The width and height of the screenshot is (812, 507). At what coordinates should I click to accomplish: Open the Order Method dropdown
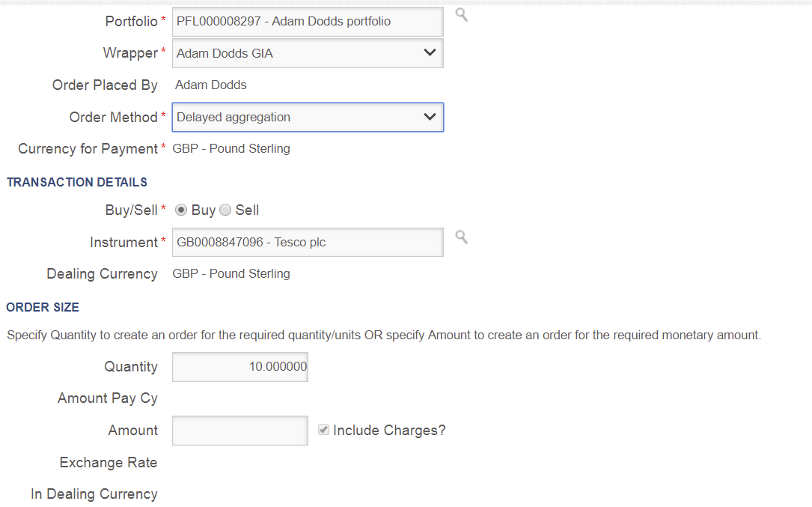pyautogui.click(x=308, y=117)
